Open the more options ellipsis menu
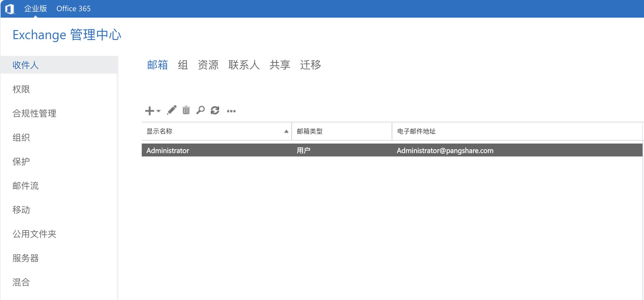This screenshot has height=300, width=644. click(x=231, y=111)
